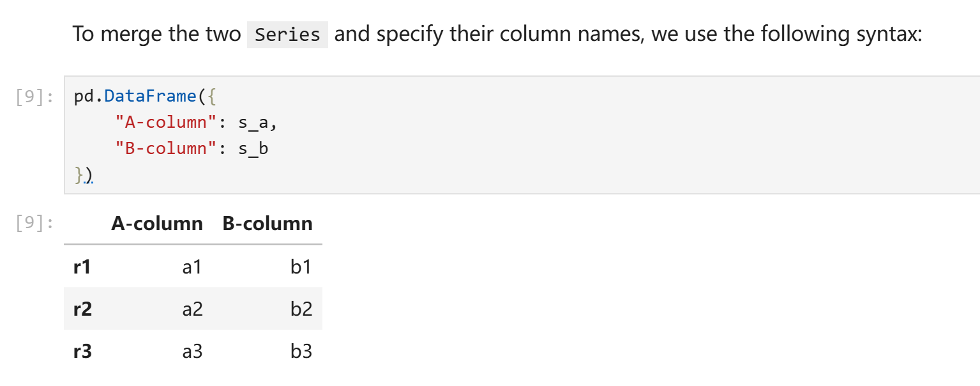980x386 pixels.
Task: Place cursor on s_b variable in code
Action: [x=253, y=149]
